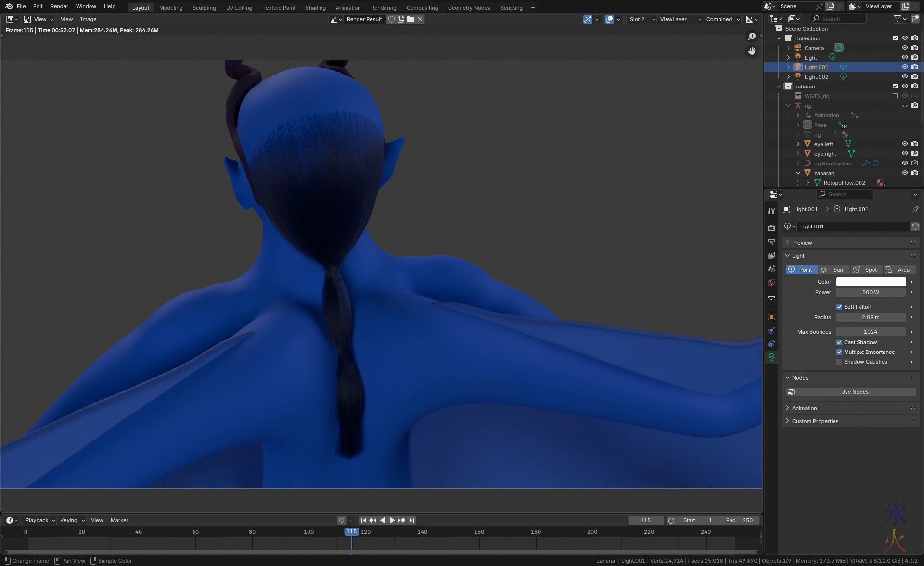Open the Render properties tab icon

(771, 228)
